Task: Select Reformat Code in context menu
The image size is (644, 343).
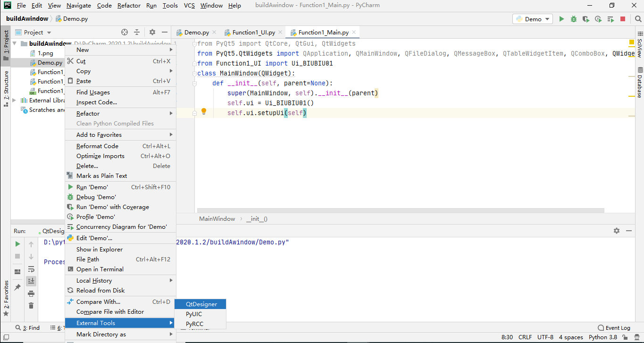Action: tap(120, 146)
